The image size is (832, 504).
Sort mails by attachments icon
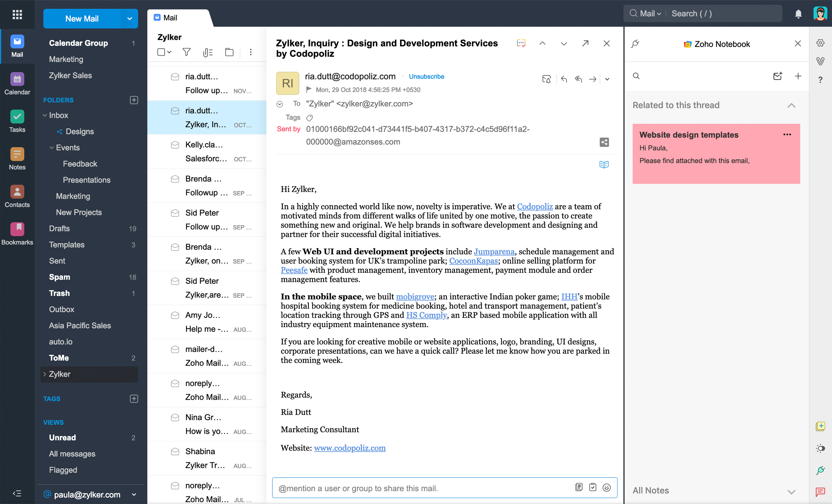(208, 52)
